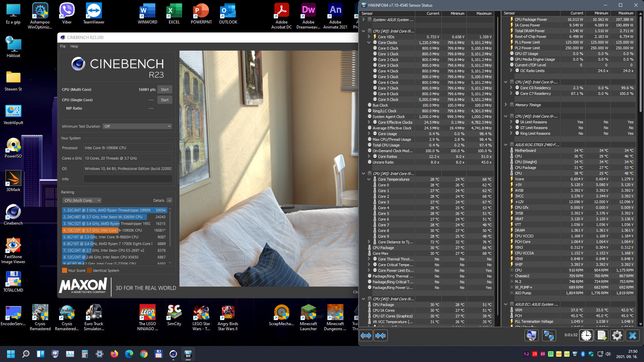
Task: Open HWiNFO monitor with magnifier icon
Action: pos(532,335)
